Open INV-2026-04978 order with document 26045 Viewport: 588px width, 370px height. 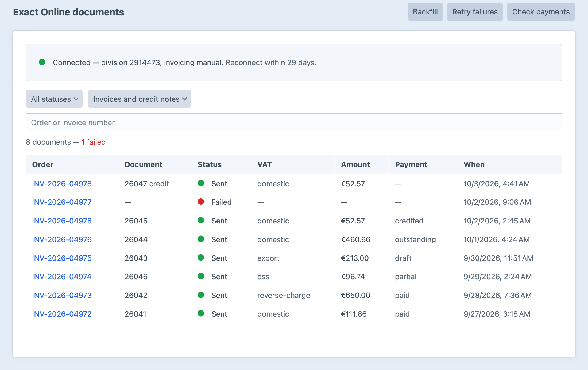click(x=62, y=221)
